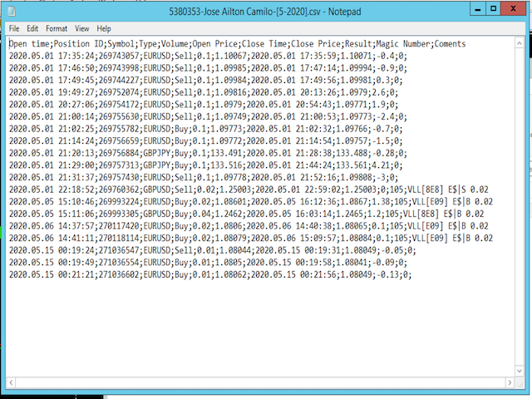Open the View menu

click(x=81, y=28)
